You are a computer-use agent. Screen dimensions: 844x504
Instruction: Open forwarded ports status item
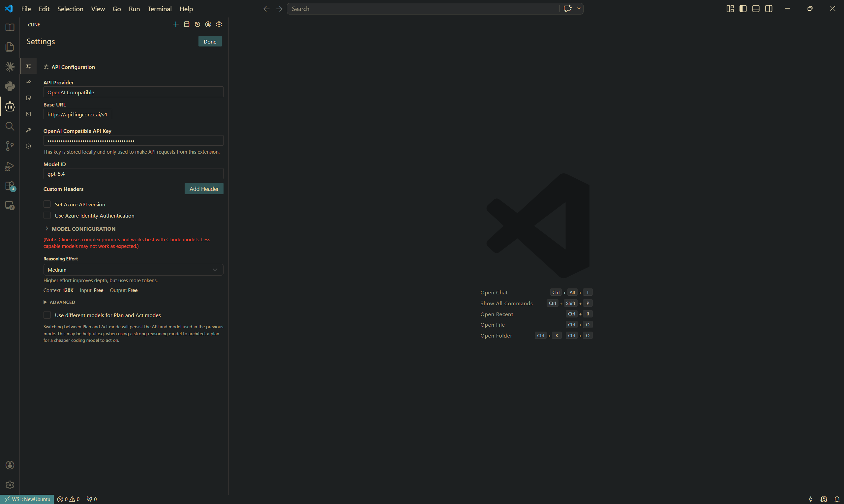coord(92,499)
